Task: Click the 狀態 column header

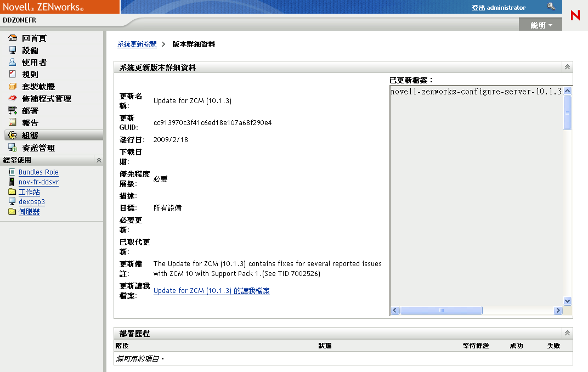Action: click(325, 345)
